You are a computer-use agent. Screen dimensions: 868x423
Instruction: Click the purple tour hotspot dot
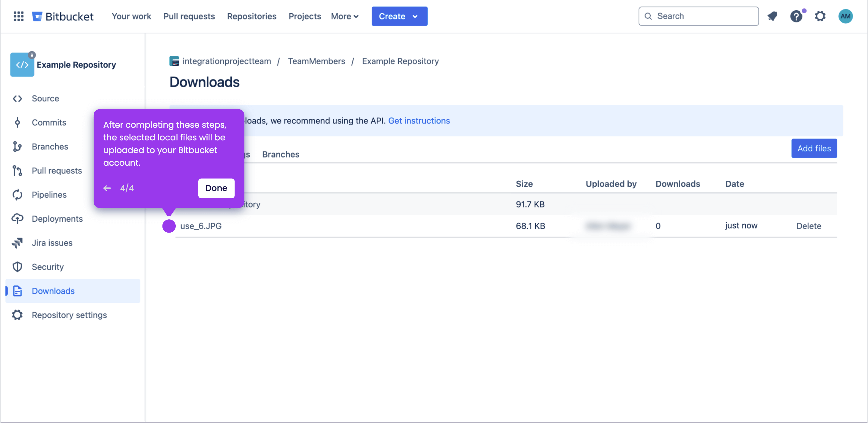169,226
